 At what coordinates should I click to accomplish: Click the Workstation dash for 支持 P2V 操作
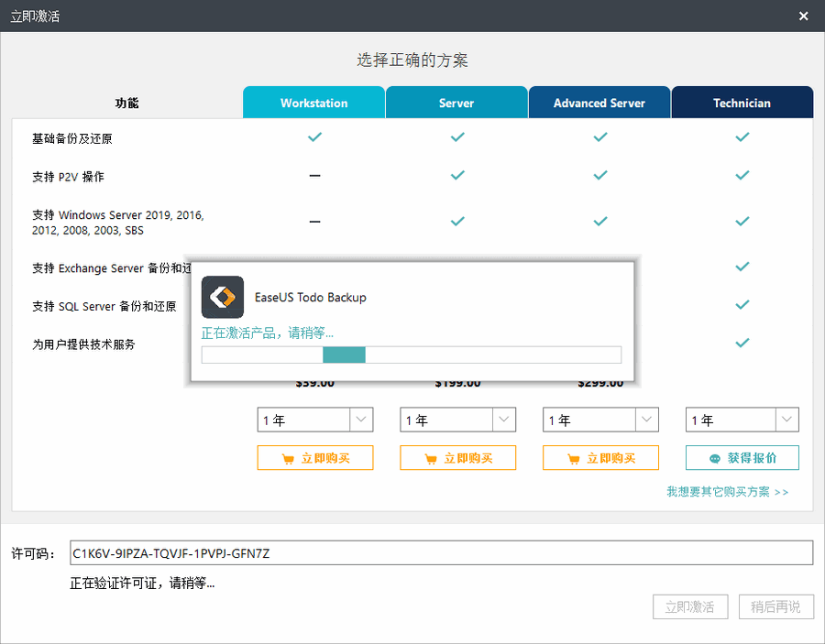314,176
